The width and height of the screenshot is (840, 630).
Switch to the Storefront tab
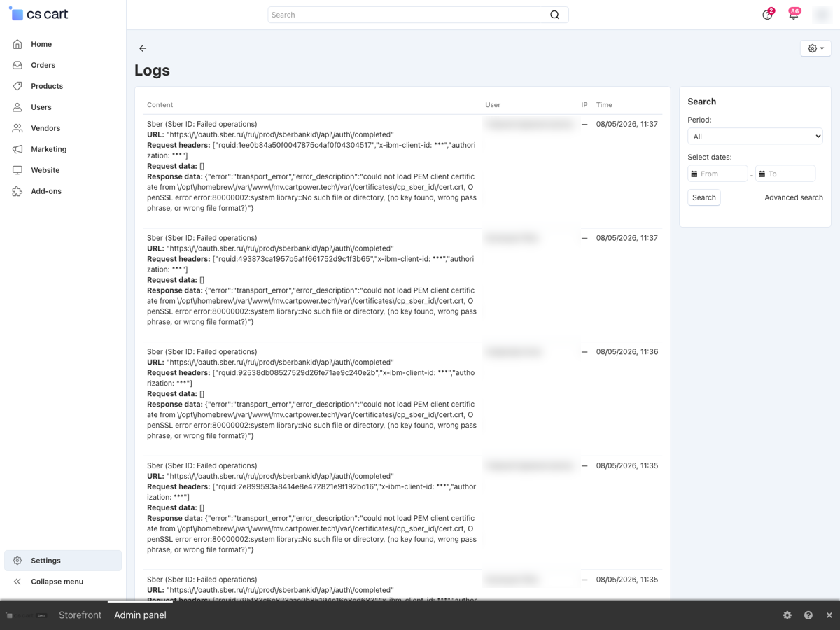pyautogui.click(x=80, y=615)
